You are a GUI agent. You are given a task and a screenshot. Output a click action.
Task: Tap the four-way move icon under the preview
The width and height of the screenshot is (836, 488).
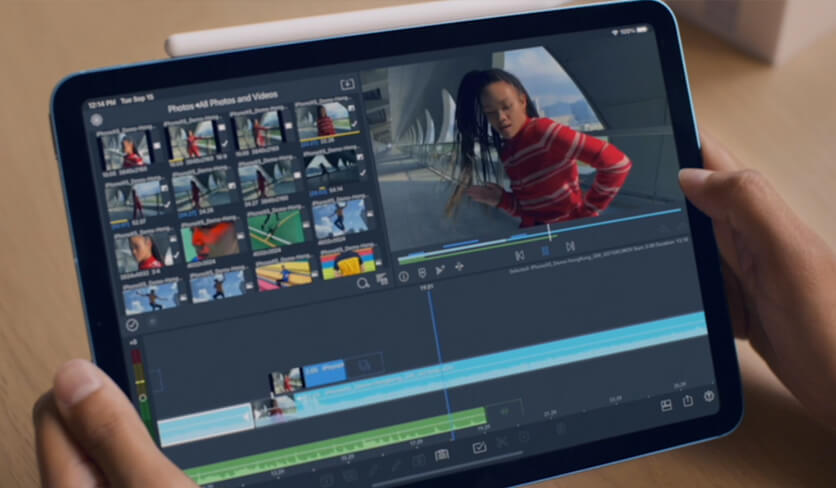pos(459,266)
